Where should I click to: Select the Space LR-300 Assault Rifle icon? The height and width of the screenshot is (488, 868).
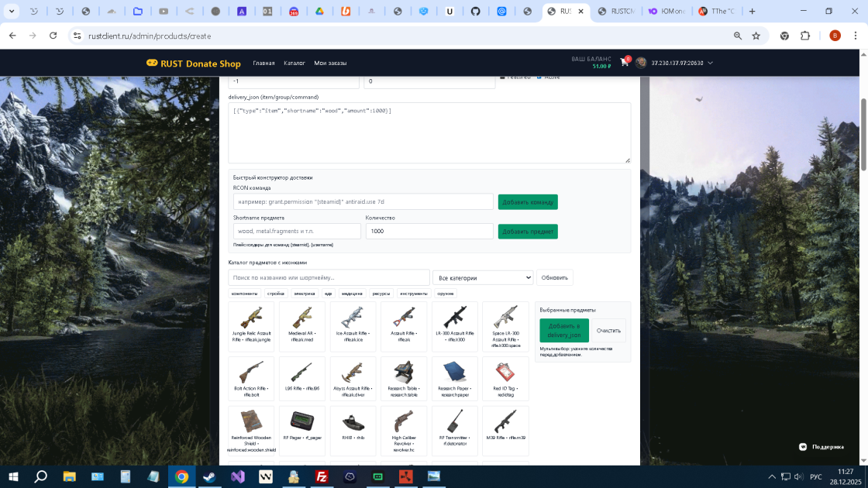[x=505, y=318]
